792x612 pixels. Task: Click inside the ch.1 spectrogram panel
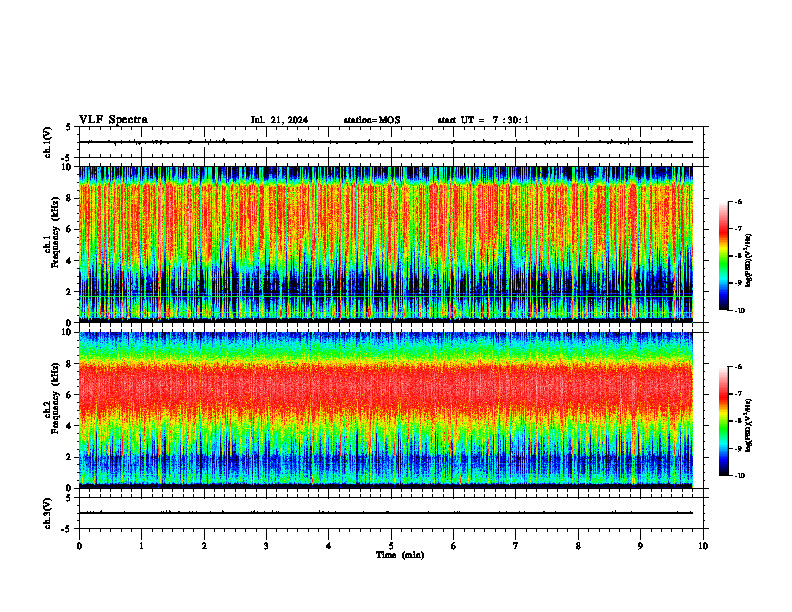386,244
